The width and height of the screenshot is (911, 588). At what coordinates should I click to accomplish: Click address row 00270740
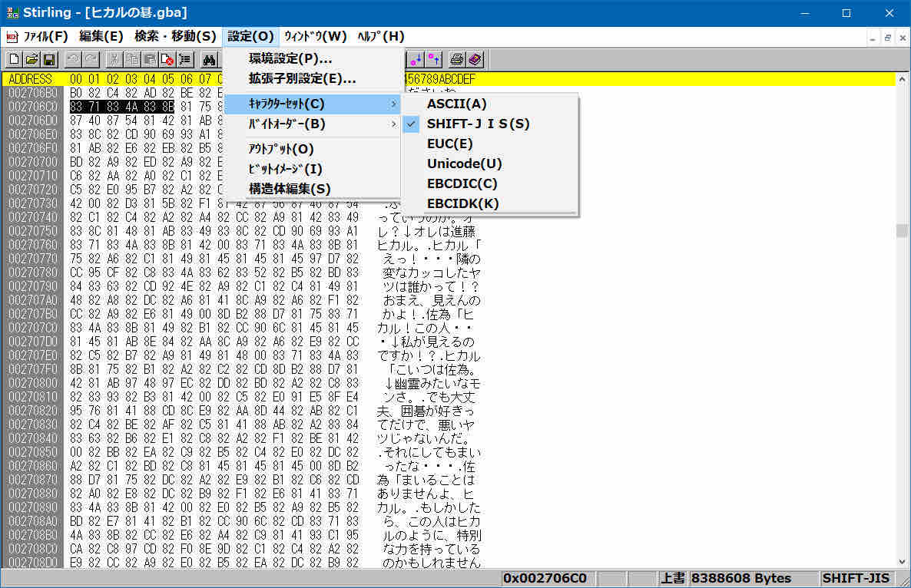coord(33,217)
